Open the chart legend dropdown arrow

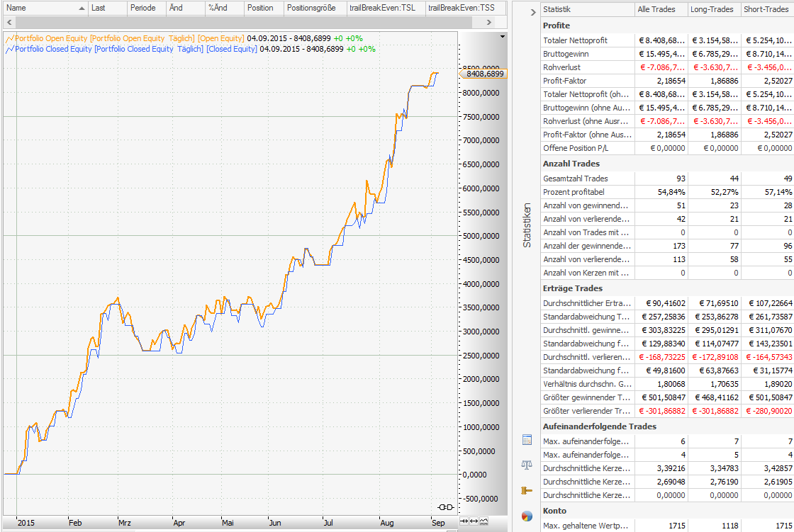click(503, 36)
